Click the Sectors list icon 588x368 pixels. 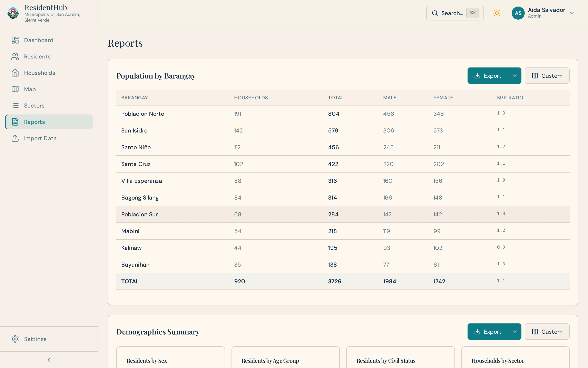(x=15, y=105)
